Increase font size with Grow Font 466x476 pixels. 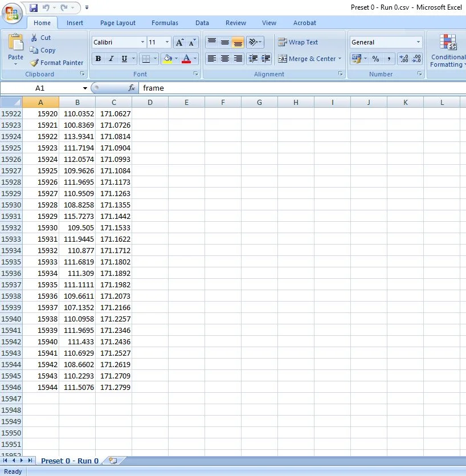[179, 42]
